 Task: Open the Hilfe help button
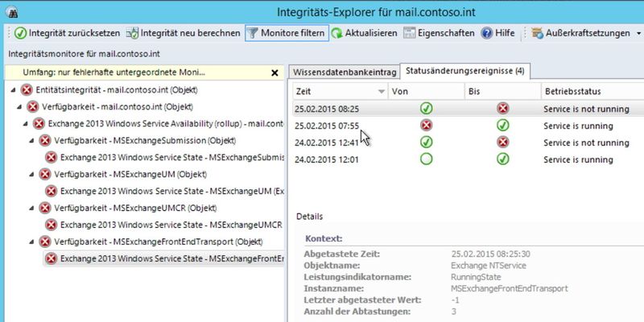click(x=497, y=33)
